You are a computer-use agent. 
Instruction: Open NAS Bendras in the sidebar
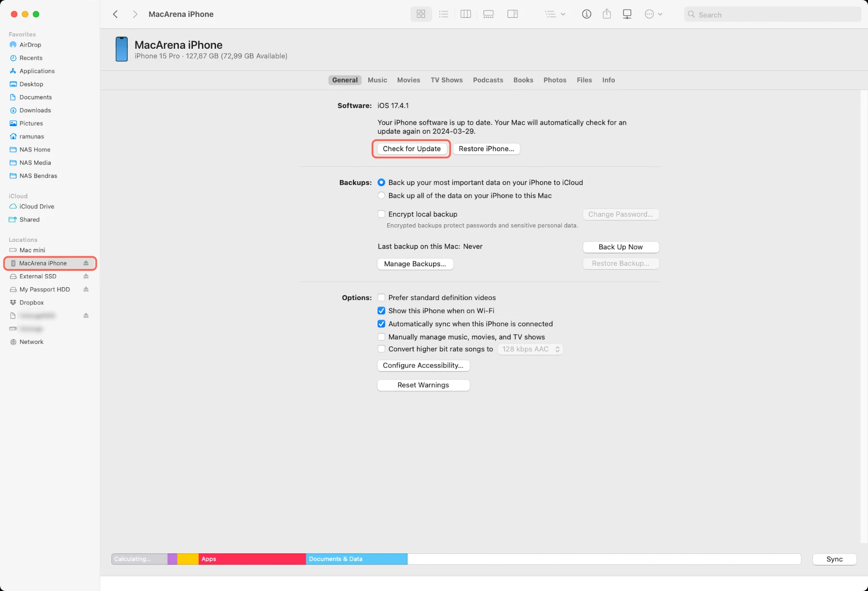[x=38, y=176]
